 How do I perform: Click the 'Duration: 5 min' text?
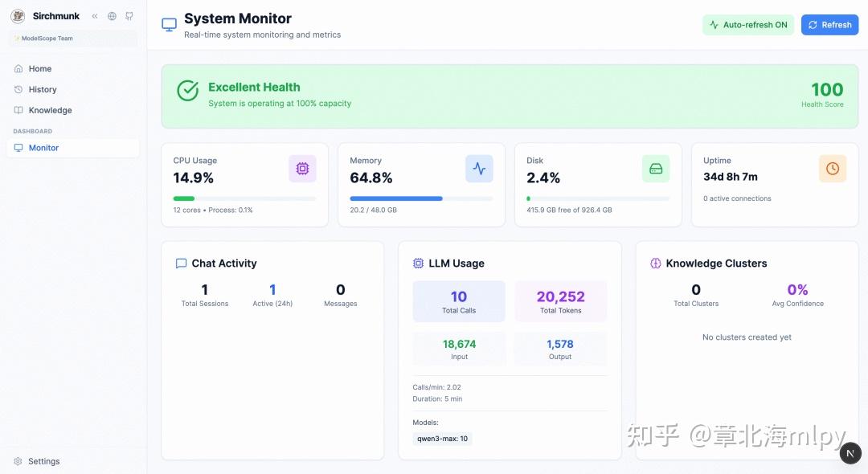(437, 398)
